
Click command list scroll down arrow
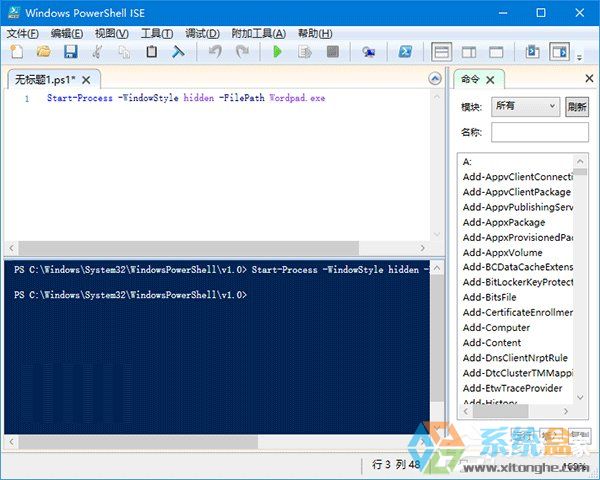[x=580, y=397]
